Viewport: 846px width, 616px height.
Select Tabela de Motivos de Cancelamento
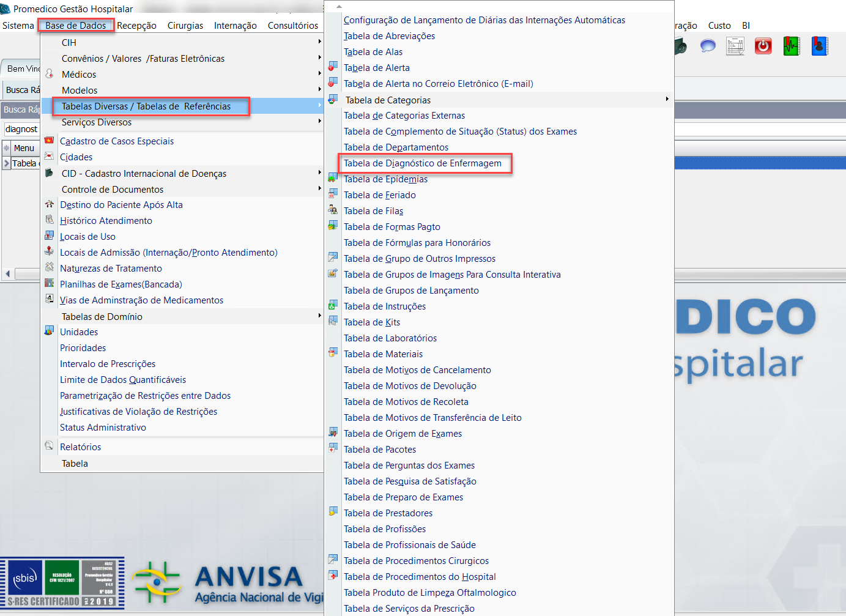point(417,370)
